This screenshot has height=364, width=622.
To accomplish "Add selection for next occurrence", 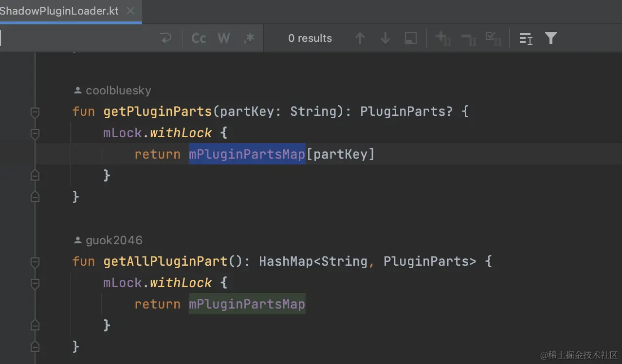I will click(x=443, y=38).
